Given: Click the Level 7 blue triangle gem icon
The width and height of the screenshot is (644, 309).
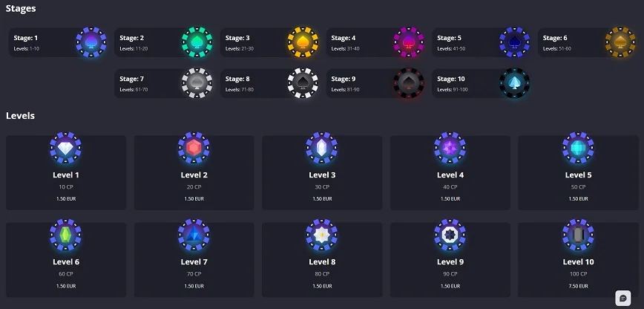Looking at the screenshot, I should [x=194, y=235].
